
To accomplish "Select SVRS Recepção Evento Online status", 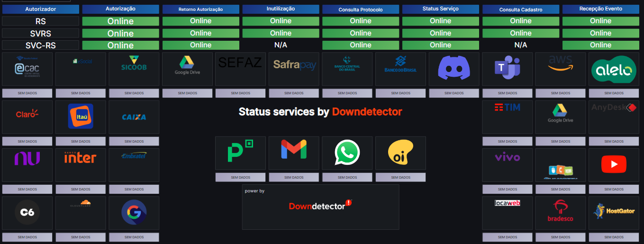I will pos(601,33).
